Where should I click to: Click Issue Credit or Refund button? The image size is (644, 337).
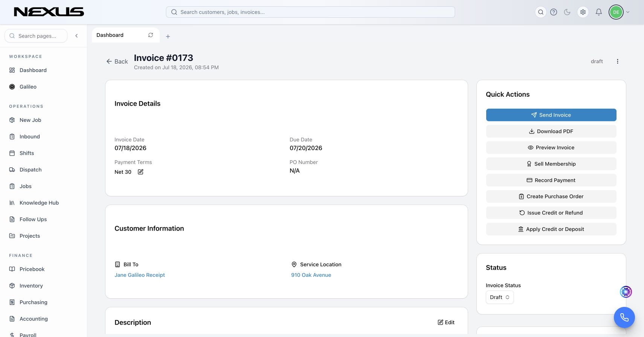551,213
